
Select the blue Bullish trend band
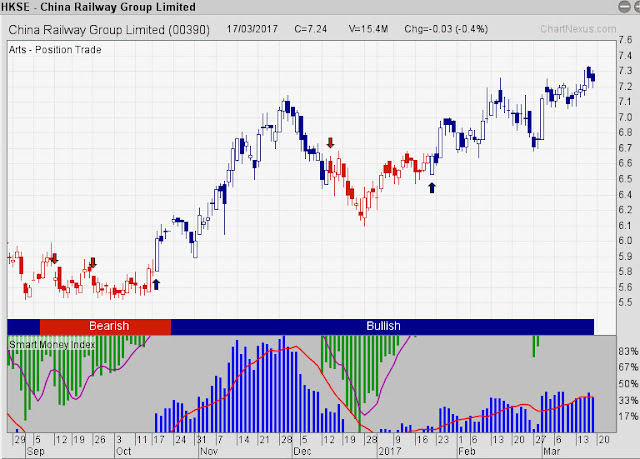pyautogui.click(x=382, y=326)
